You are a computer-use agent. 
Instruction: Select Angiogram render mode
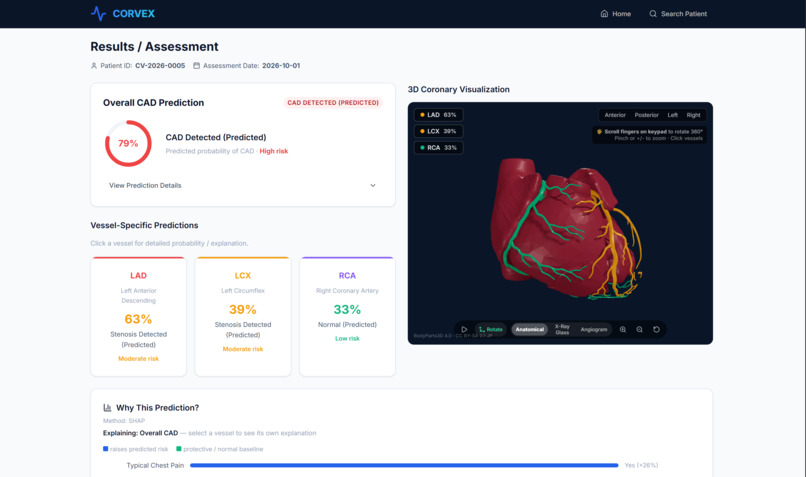click(594, 329)
